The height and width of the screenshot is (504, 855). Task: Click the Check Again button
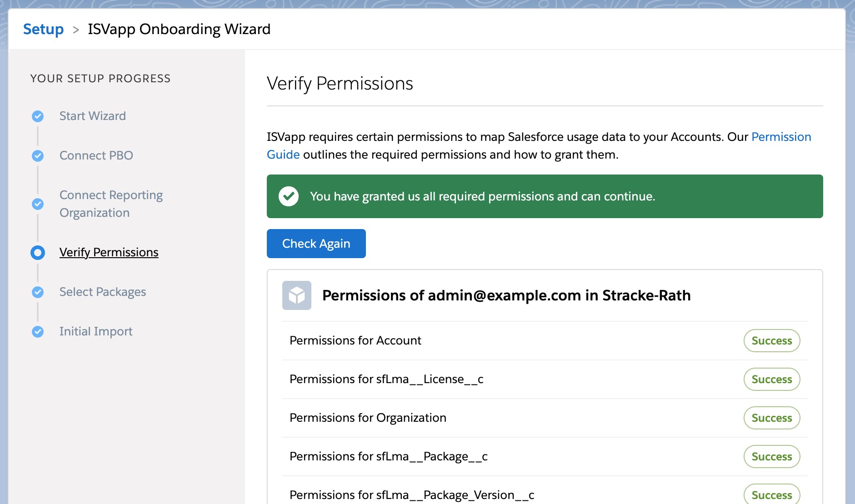[x=316, y=244]
